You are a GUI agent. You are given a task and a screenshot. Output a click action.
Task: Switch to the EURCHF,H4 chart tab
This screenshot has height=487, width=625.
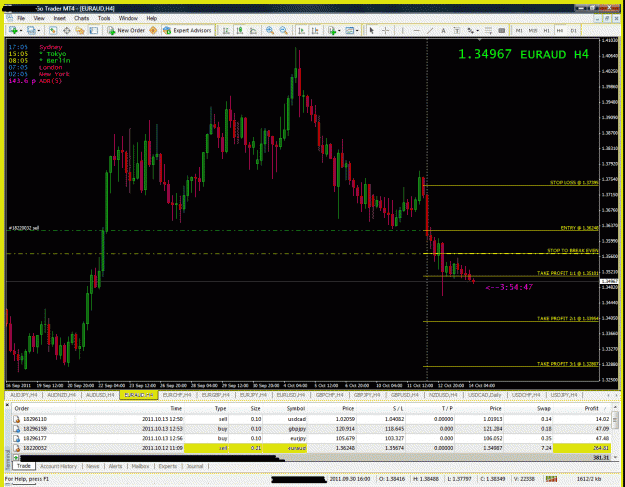[177, 395]
